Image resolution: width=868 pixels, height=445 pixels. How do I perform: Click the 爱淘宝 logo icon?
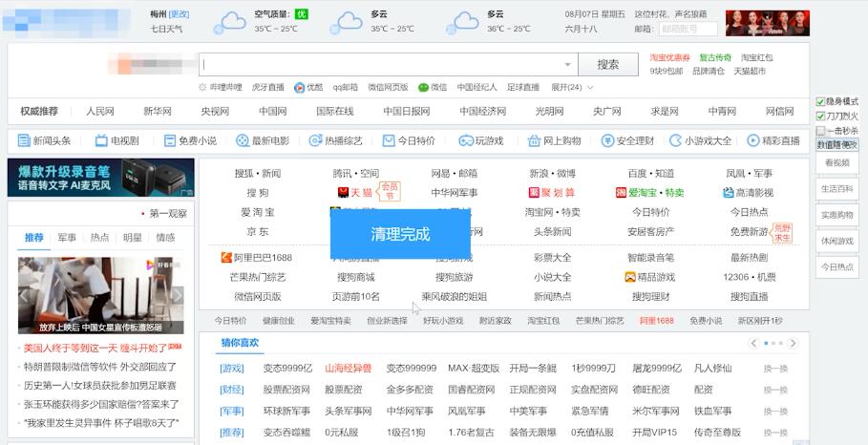tap(621, 193)
